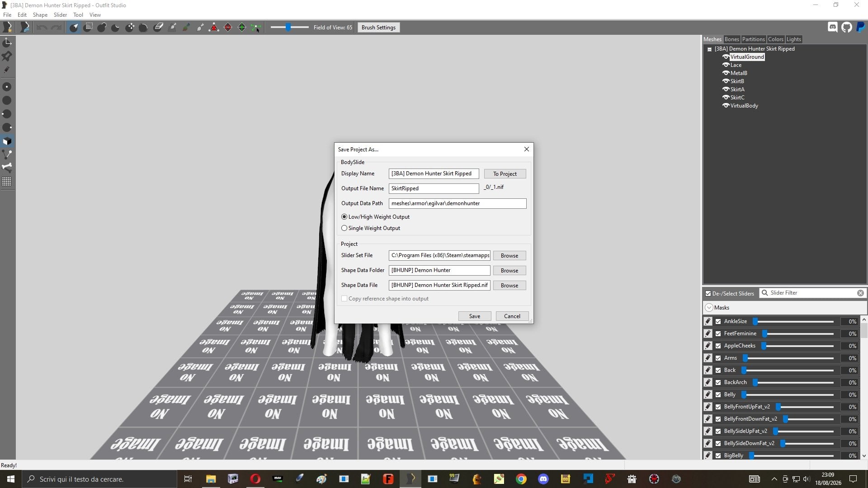Click the Load Project toolbar icon

point(25,28)
